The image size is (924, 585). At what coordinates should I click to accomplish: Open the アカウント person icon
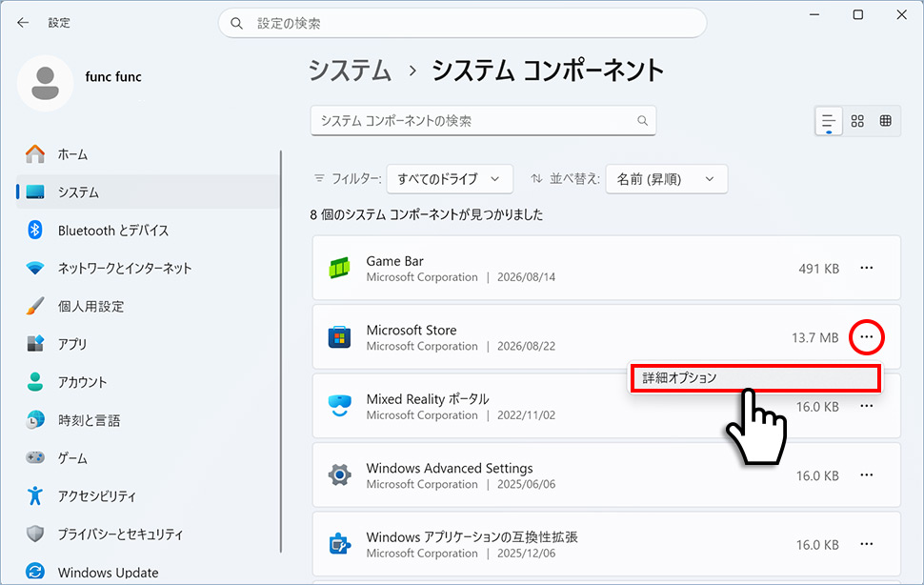click(x=35, y=382)
